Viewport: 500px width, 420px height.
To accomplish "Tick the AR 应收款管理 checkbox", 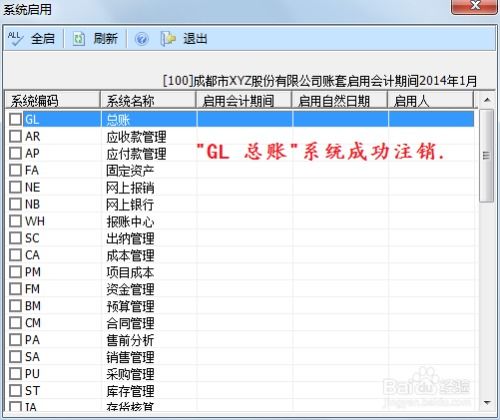I will 15,136.
